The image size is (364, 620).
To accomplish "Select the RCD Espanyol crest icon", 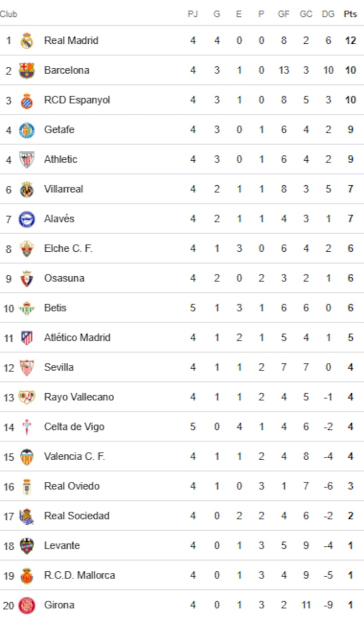I will click(27, 100).
